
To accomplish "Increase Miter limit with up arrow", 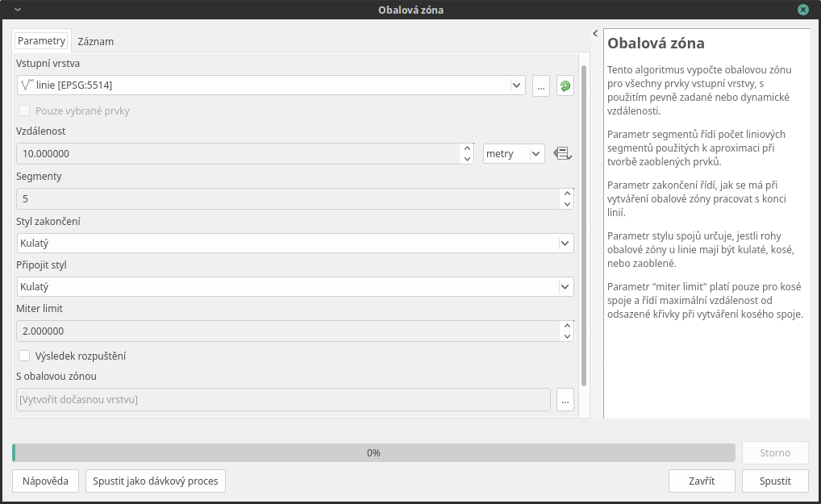I will click(567, 326).
